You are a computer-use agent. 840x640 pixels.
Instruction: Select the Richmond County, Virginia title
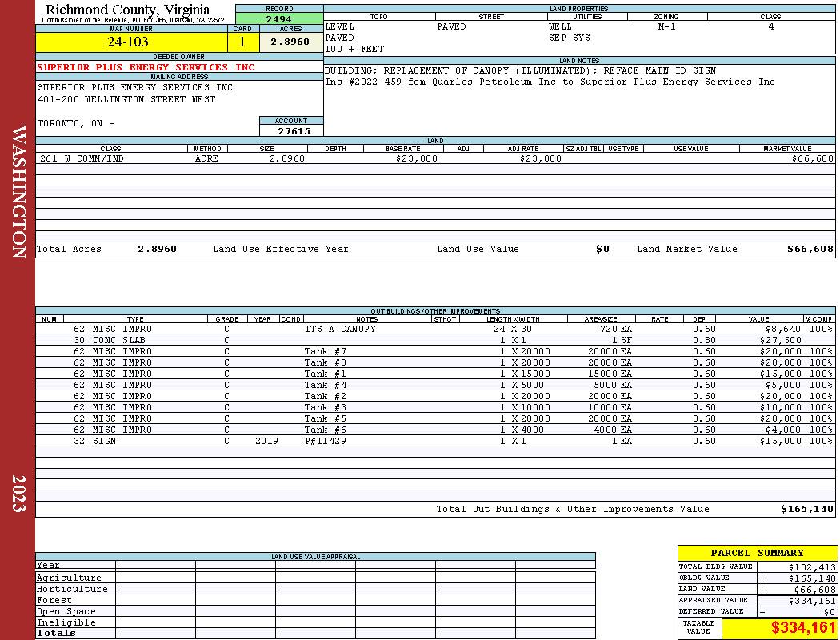(127, 9)
